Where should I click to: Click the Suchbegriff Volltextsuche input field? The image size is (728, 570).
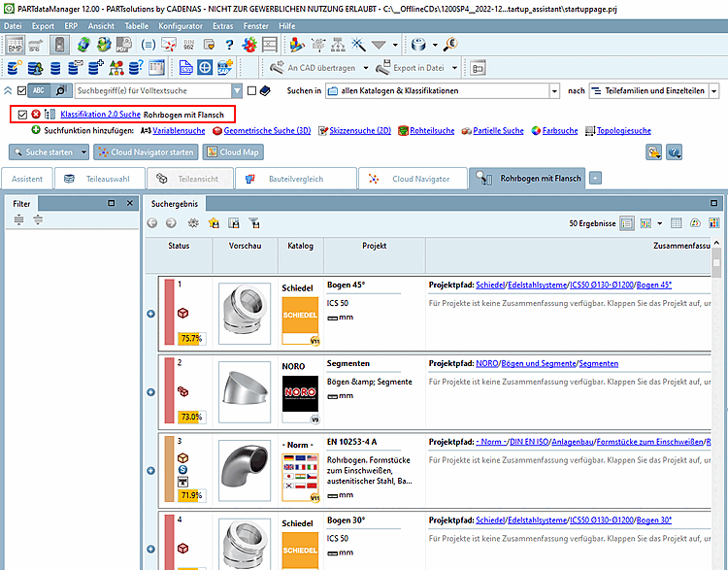click(x=153, y=90)
